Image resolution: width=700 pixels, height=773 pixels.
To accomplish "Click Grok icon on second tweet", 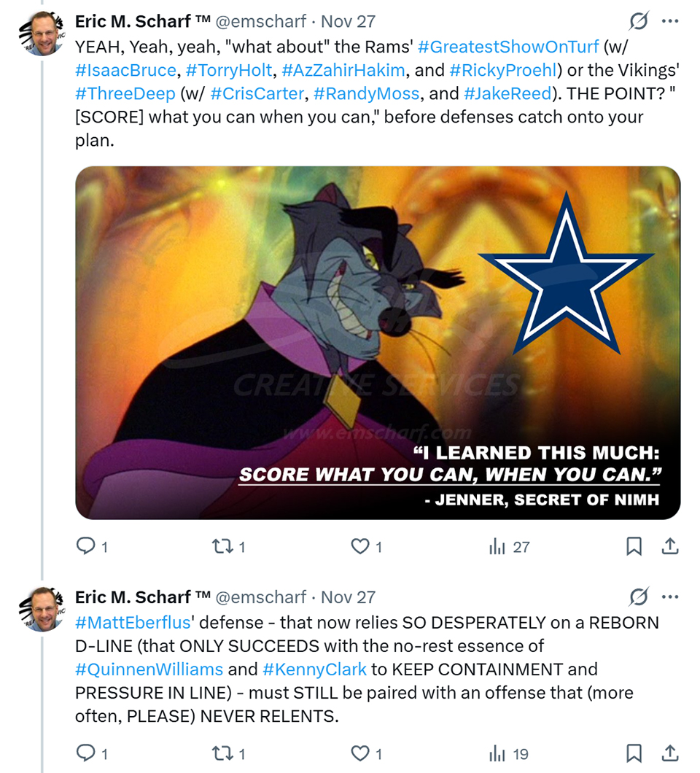I will pos(639,597).
